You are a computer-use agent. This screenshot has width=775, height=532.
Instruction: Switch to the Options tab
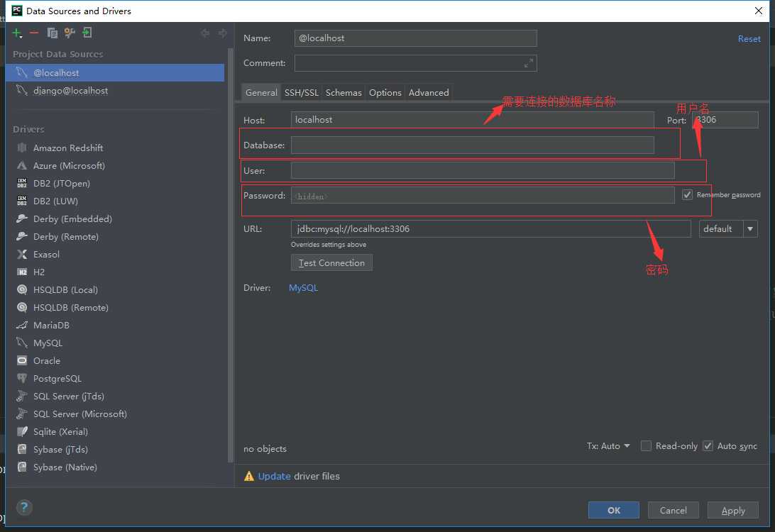pyautogui.click(x=385, y=92)
